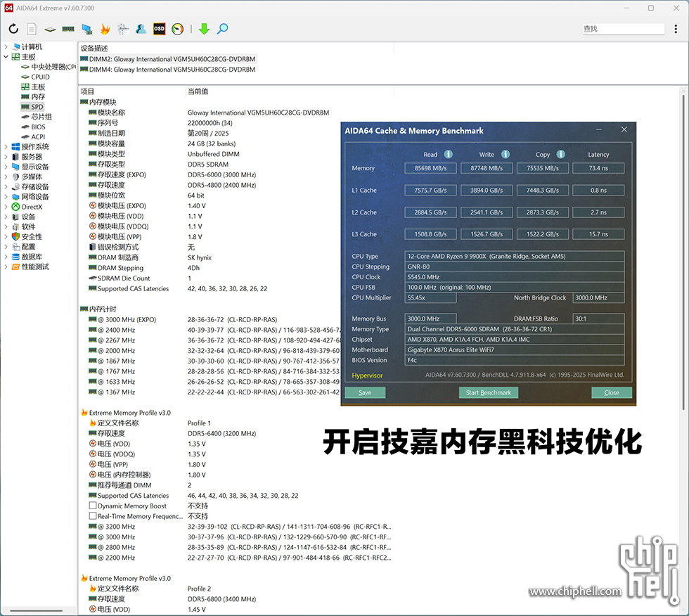
Task: Open the network computer toolbar icon
Action: pyautogui.click(x=86, y=30)
